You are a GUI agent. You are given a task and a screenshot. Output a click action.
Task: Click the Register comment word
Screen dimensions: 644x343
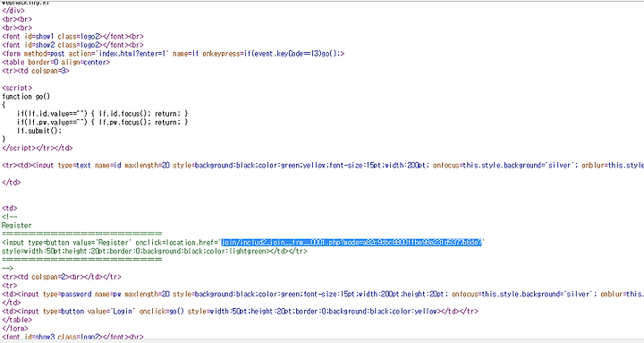point(16,226)
